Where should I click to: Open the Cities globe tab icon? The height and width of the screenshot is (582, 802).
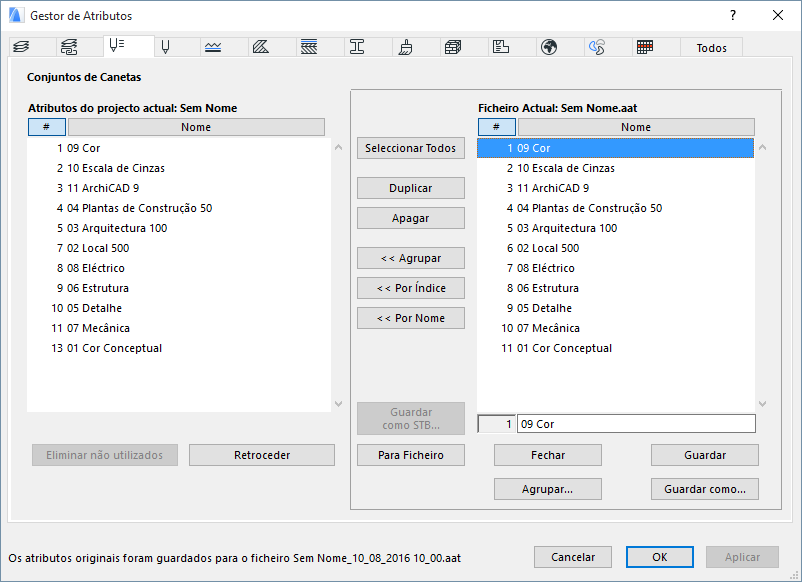pos(549,47)
